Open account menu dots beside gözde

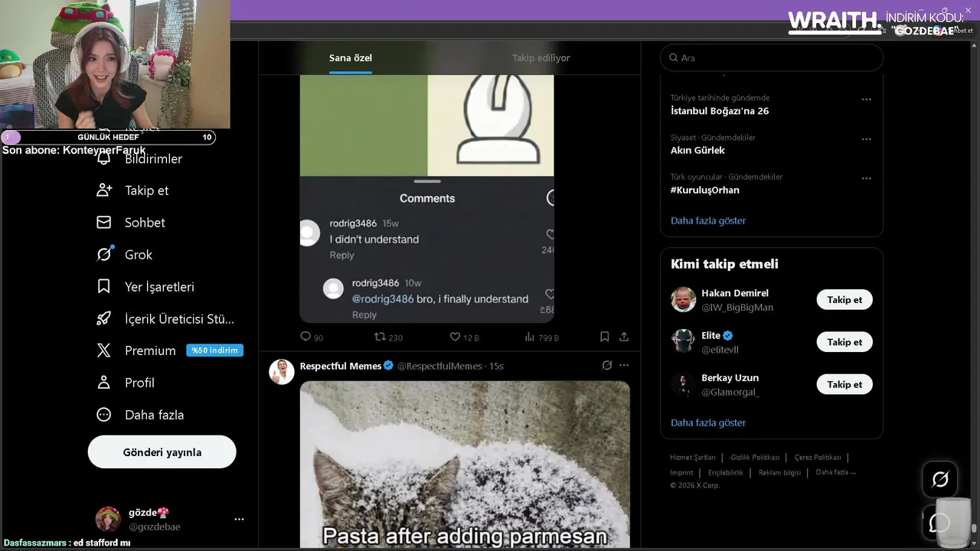point(239,519)
